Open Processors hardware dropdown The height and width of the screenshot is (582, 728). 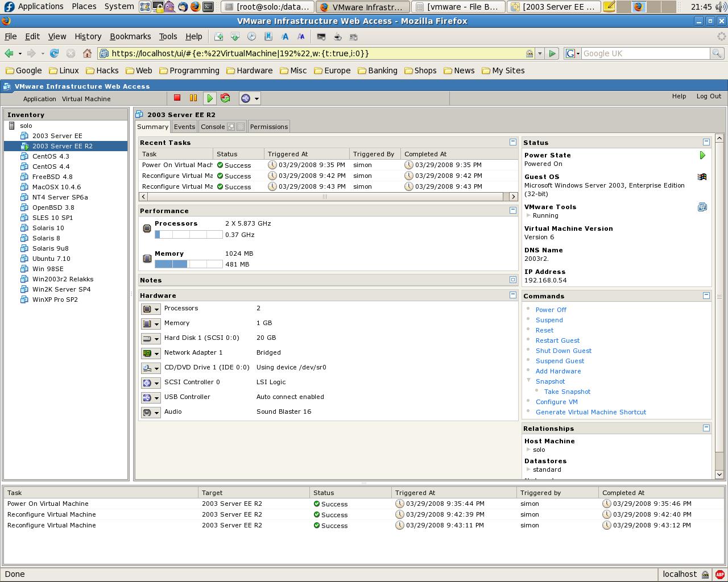click(x=151, y=309)
